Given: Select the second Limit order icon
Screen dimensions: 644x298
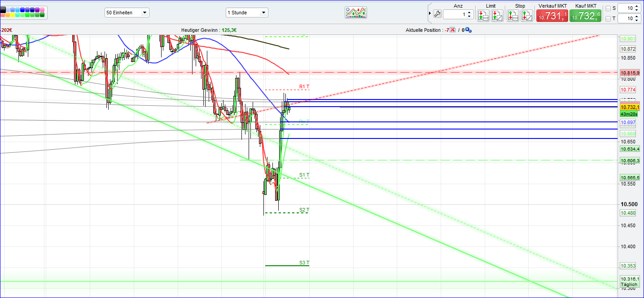Looking at the screenshot, I should pos(496,15).
